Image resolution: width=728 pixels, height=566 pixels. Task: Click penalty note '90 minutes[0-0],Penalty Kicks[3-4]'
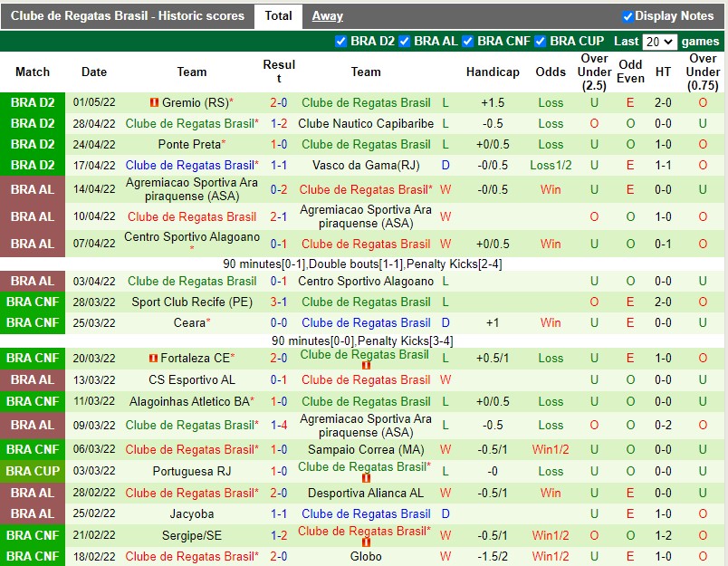[x=362, y=341]
